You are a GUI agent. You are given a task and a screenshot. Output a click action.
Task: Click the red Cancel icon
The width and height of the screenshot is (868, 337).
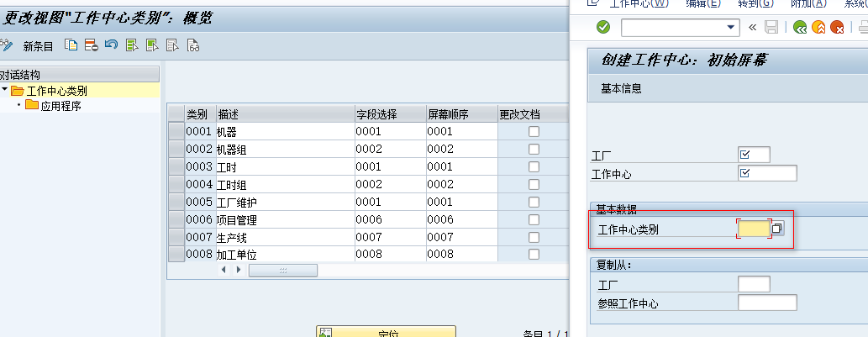[838, 27]
